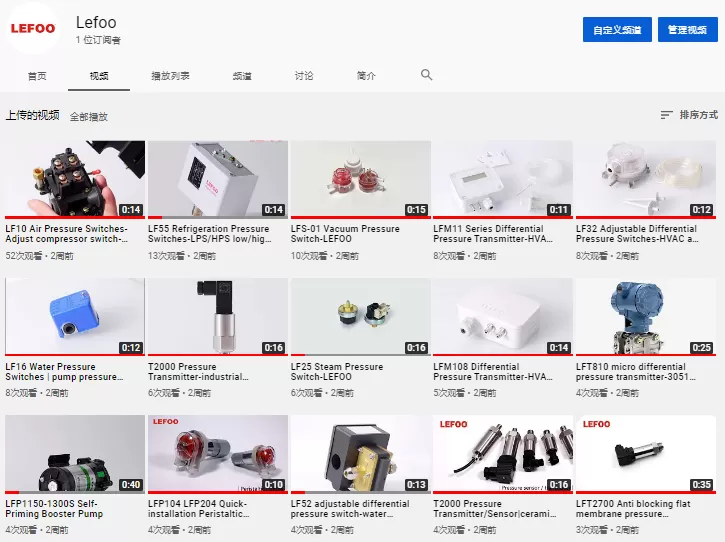Click the 0:40 duration badge
Screen dimensions: 725x542
click(131, 485)
